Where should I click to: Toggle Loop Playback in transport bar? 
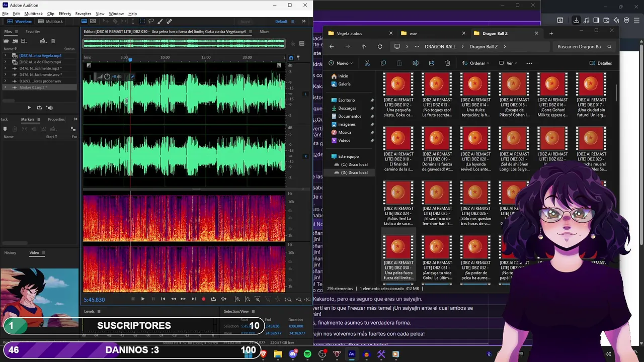pyautogui.click(x=213, y=299)
